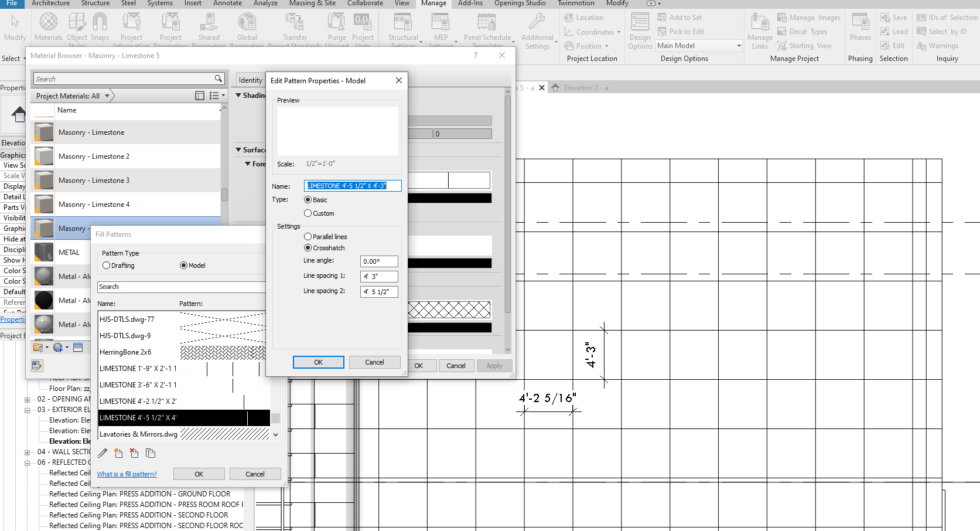The image size is (980, 531).
Task: Choose Custom type in Edit Pattern Properties
Action: (308, 213)
